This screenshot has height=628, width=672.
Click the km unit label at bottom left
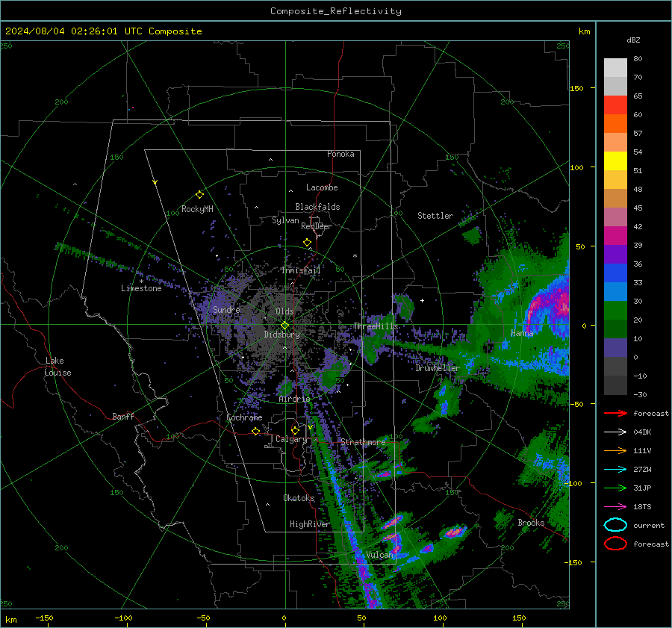pos(11,620)
